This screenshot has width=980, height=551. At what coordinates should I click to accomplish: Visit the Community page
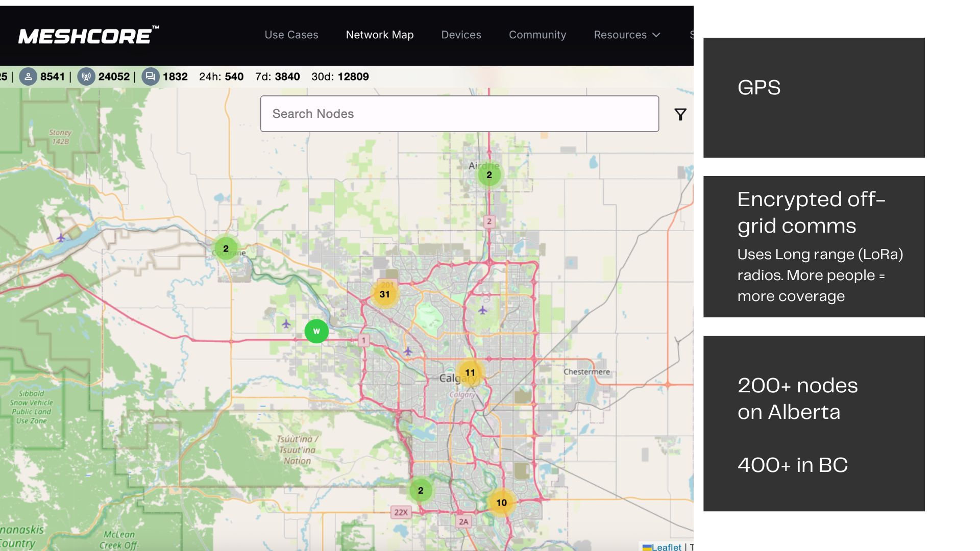[x=537, y=35]
